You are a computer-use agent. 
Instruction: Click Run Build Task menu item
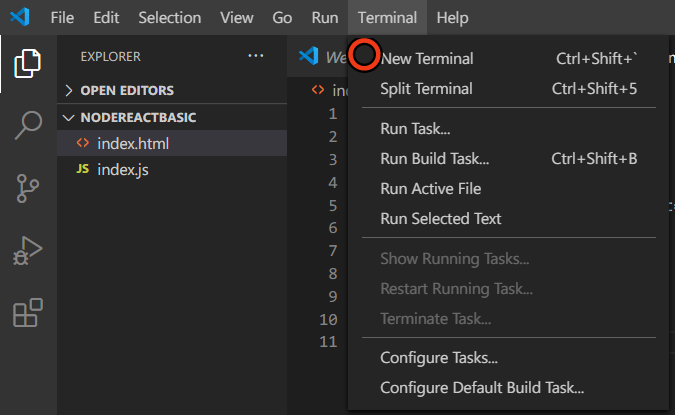click(434, 158)
